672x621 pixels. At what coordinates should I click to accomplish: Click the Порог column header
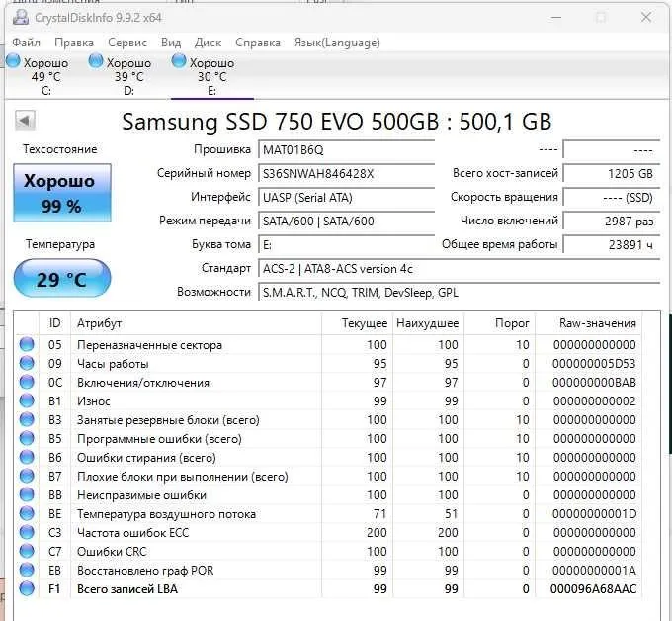click(x=500, y=323)
